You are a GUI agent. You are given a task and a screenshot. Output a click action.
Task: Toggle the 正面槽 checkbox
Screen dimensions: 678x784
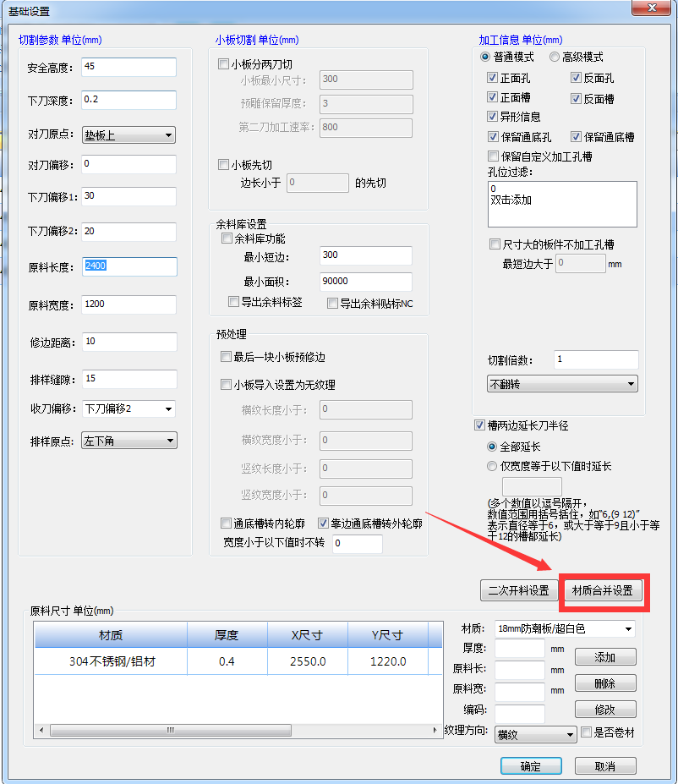click(x=492, y=97)
